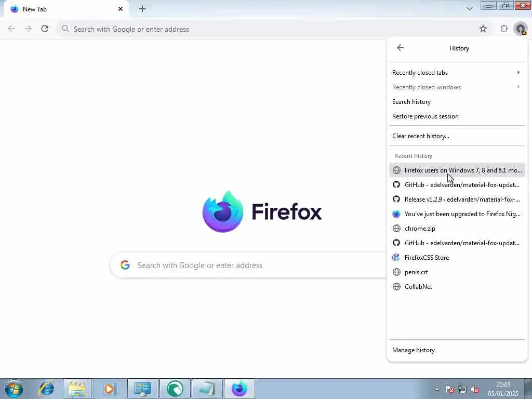Image resolution: width=532 pixels, height=399 pixels.
Task: List all tabs using the chevron button
Action: pyautogui.click(x=470, y=8)
